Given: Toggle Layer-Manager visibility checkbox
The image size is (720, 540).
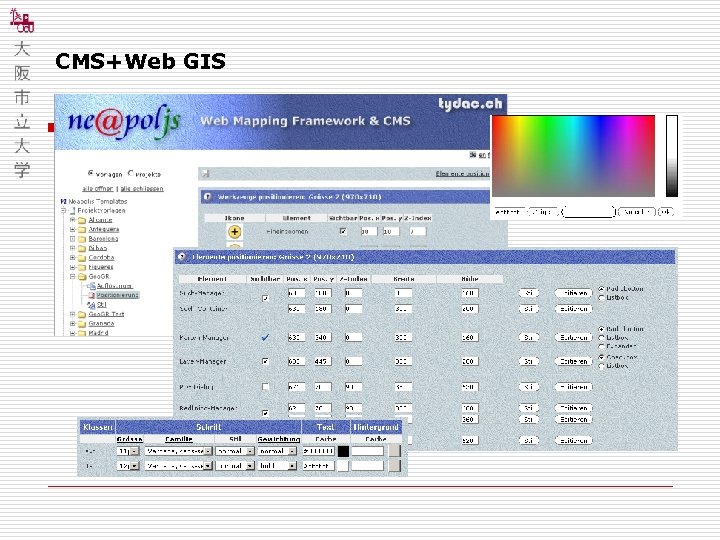Looking at the screenshot, I should (265, 361).
